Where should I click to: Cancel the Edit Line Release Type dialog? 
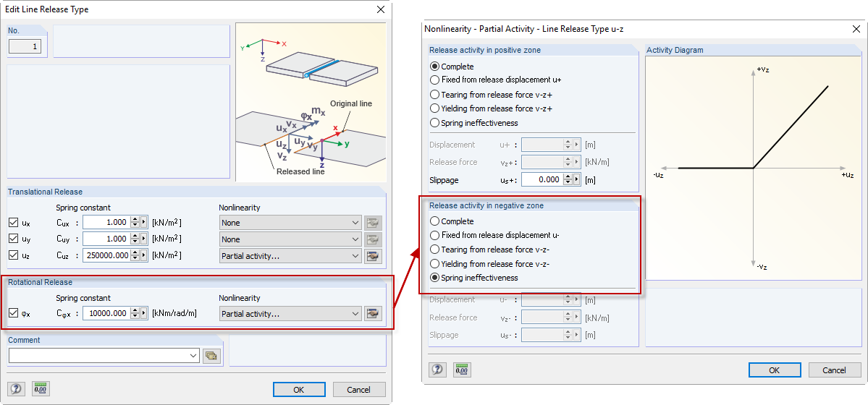(359, 390)
